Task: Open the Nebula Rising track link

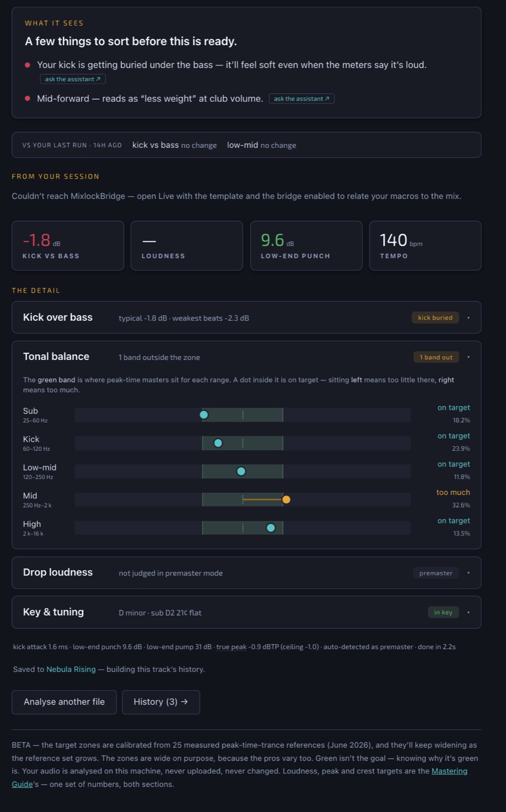Action: coord(71,669)
